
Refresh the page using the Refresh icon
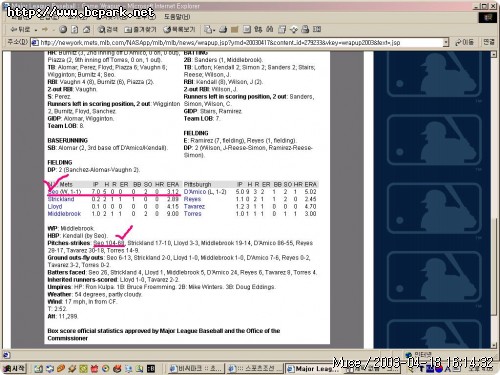point(75,30)
